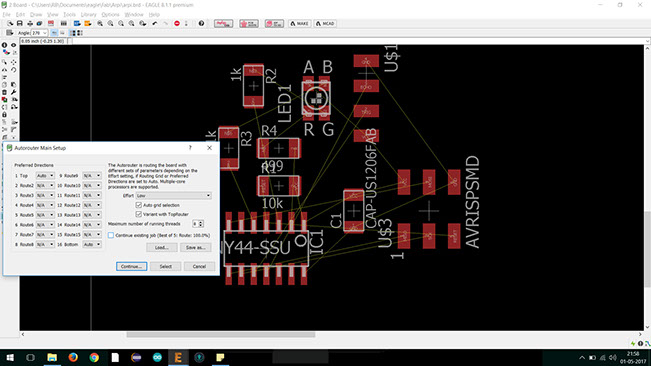
Task: Click the Arduino taskbar icon
Action: coord(157,357)
